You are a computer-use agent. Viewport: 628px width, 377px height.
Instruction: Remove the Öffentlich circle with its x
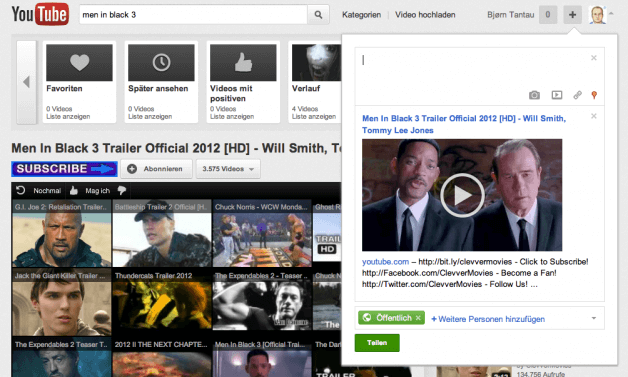click(418, 318)
